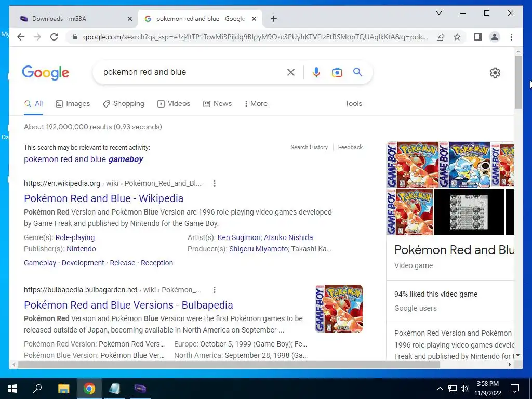Click the Chrome taskbar icon

[89, 389]
